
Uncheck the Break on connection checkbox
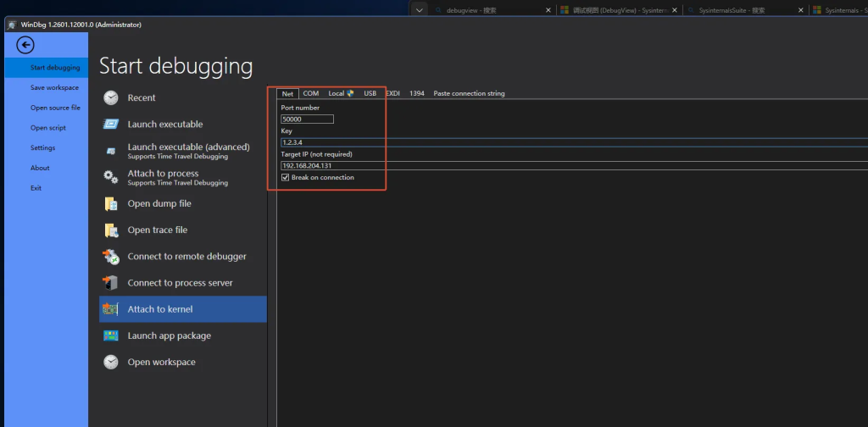point(285,178)
